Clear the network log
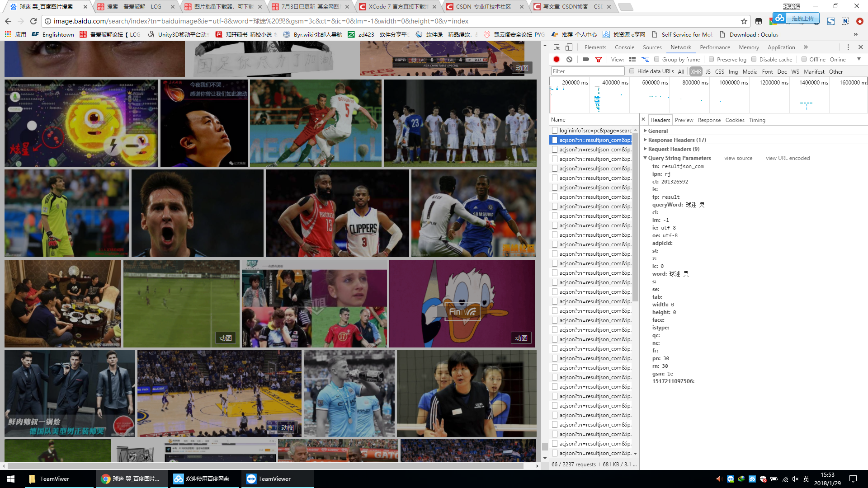Viewport: 868px width, 488px height. (570, 59)
